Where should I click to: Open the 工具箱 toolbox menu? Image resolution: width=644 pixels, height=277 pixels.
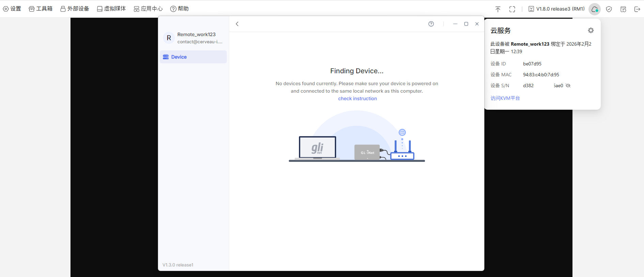coord(41,9)
